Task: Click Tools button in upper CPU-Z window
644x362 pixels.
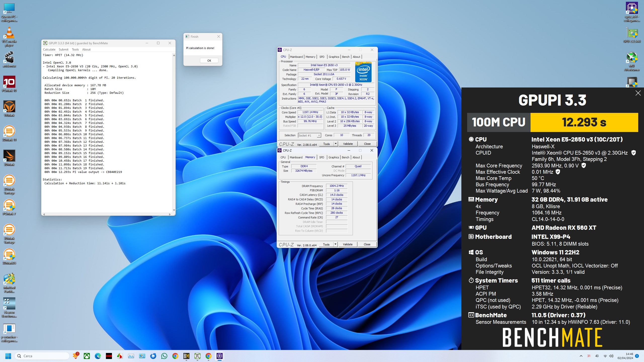Action: pos(327,144)
